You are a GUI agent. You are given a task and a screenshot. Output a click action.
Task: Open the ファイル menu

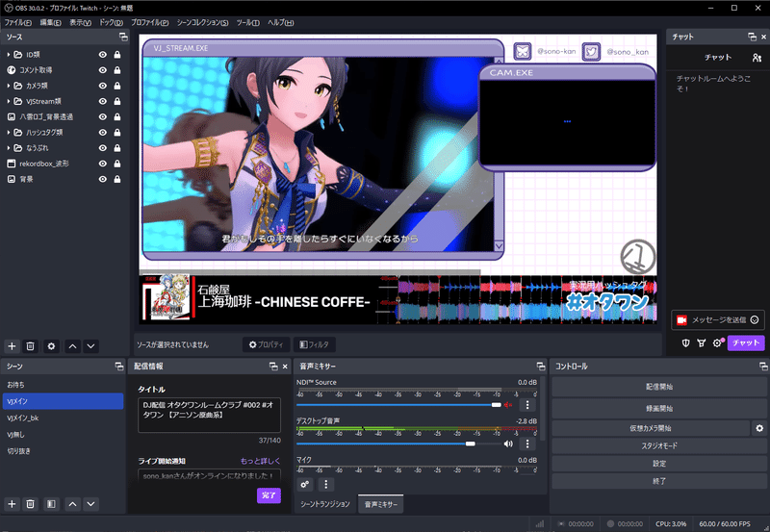(x=17, y=22)
